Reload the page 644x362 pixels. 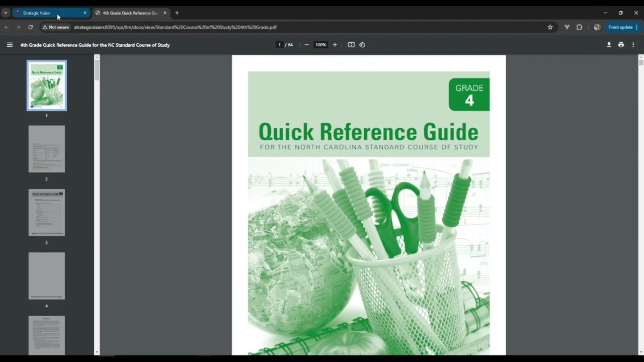coord(30,27)
